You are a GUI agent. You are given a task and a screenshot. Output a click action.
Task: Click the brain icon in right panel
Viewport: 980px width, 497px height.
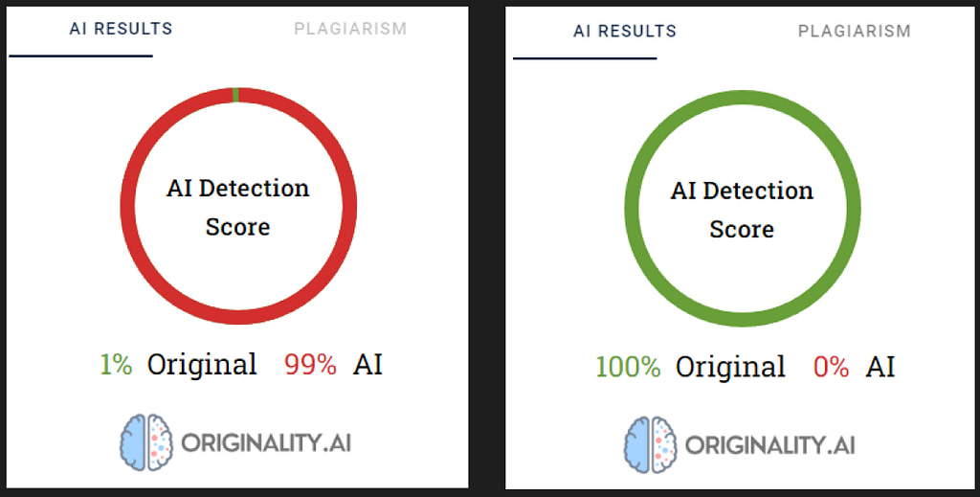pyautogui.click(x=650, y=444)
